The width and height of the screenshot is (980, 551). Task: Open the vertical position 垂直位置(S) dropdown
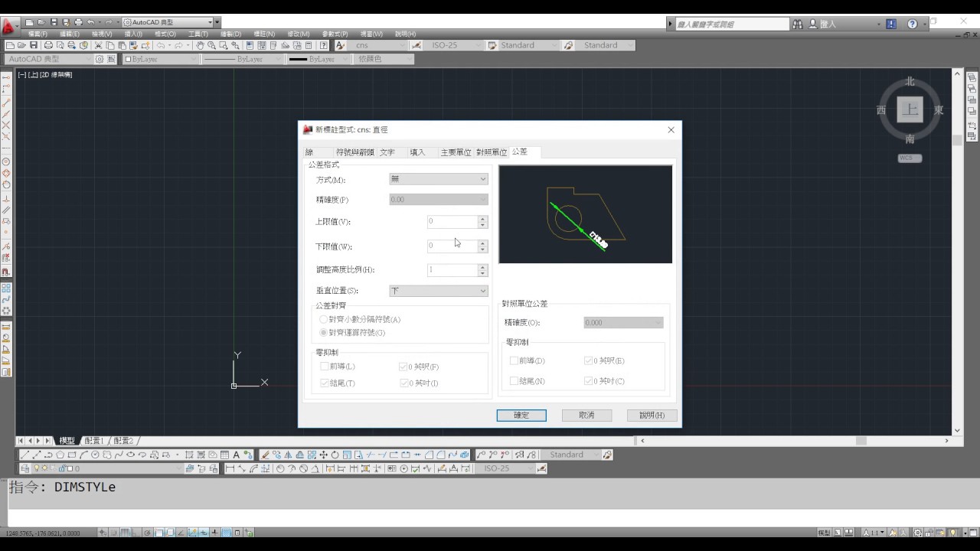tap(439, 291)
